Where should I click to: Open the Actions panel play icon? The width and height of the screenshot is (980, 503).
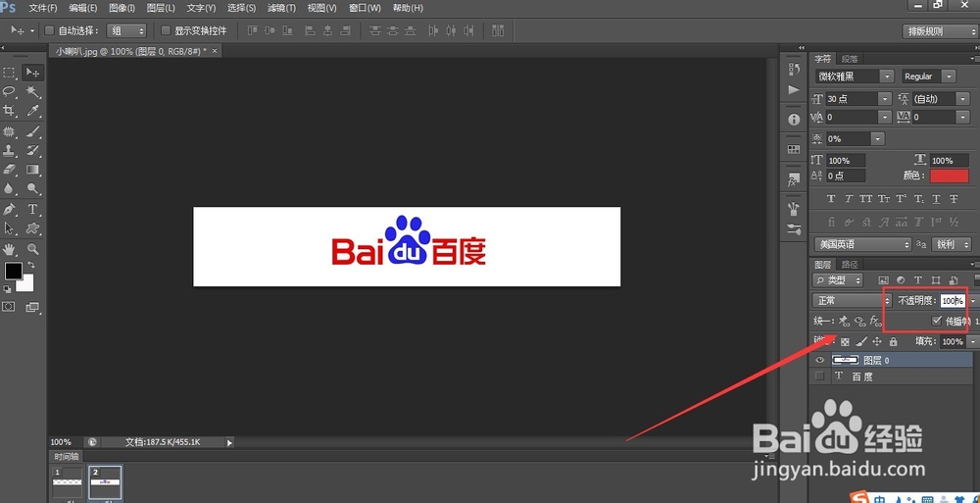coord(794,90)
